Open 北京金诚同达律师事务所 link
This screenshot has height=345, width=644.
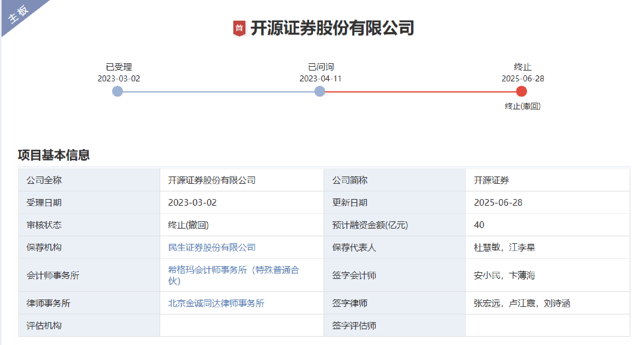pos(216,303)
